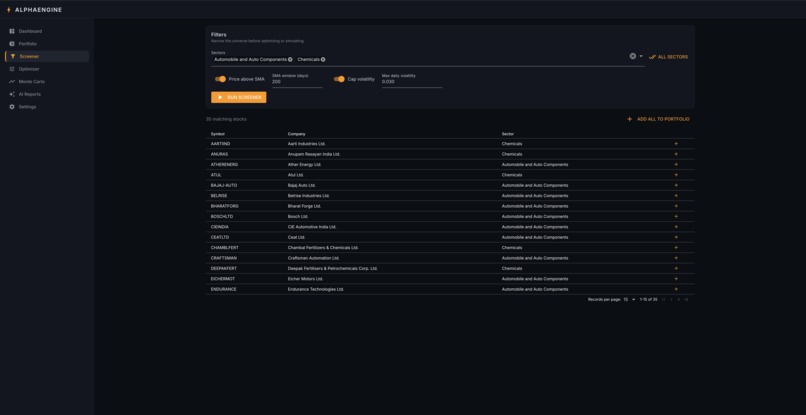The width and height of the screenshot is (806, 415).
Task: Open the records per page dropdown
Action: click(x=630, y=299)
